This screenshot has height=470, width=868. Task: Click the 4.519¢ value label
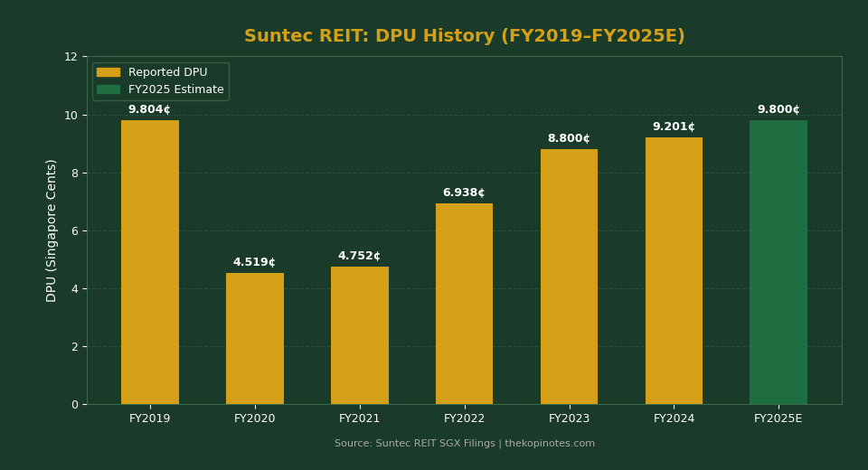254,262
